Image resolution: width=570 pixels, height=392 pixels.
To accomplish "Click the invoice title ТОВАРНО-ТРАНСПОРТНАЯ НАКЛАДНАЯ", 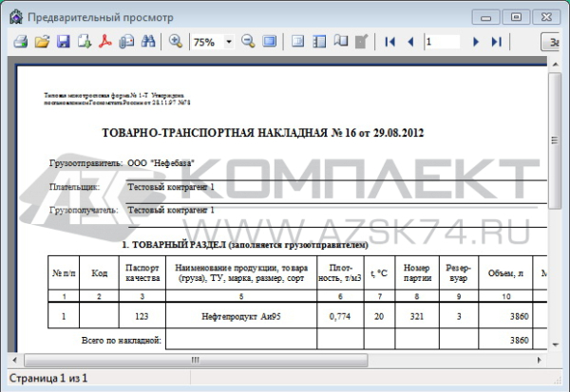I will [262, 133].
